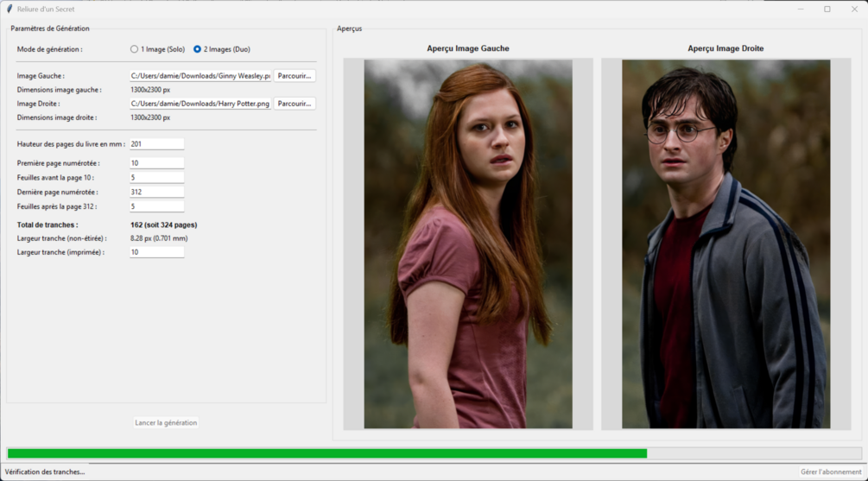Click the Gérer l'abonnement button
This screenshot has width=868, height=481.
click(831, 472)
